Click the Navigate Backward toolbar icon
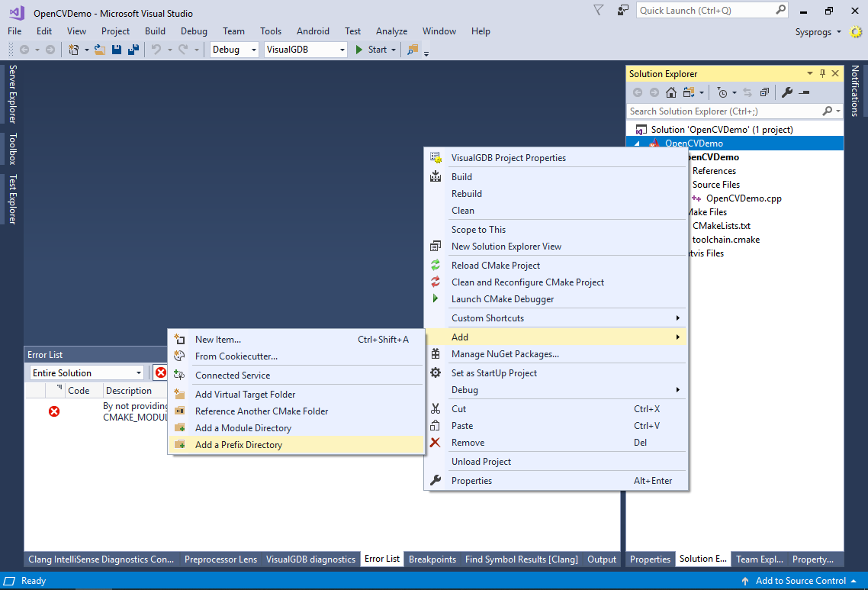This screenshot has width=868, height=590. tap(24, 50)
